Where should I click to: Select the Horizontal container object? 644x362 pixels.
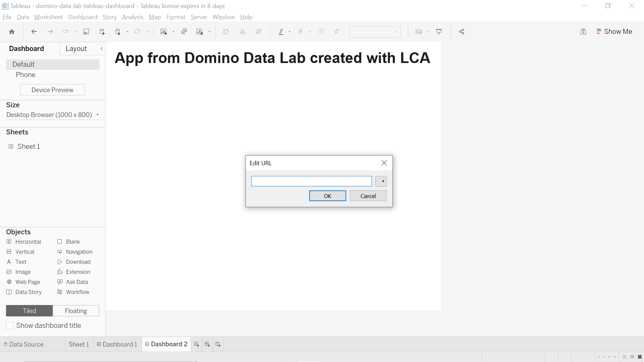[x=24, y=242]
